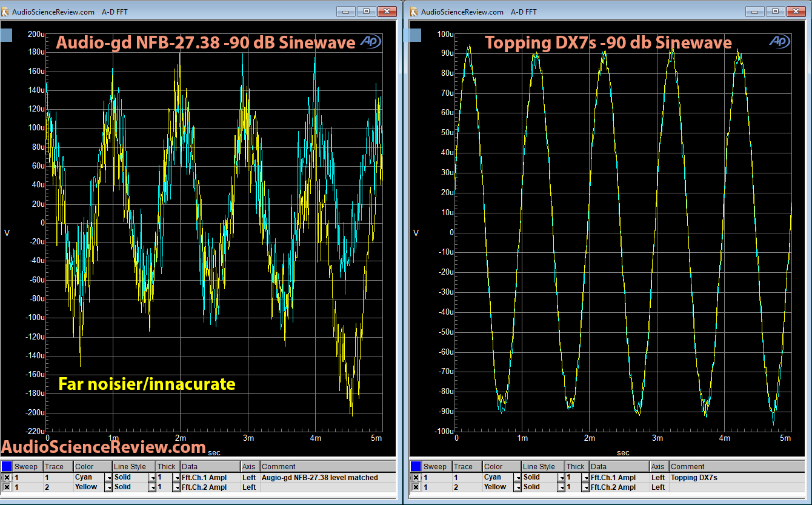Open trace 2 Thick dropdown in the Audio-gd legend
Image resolution: width=812 pixels, height=505 pixels.
(x=176, y=487)
